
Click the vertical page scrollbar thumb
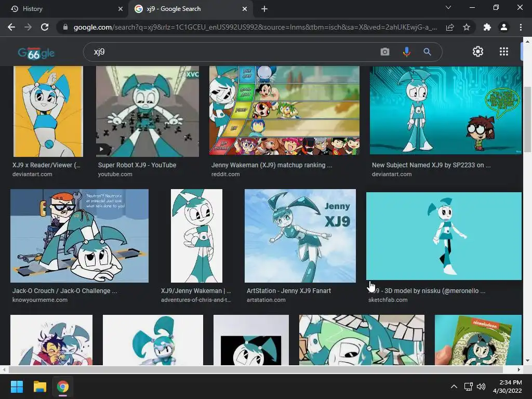tap(527, 120)
